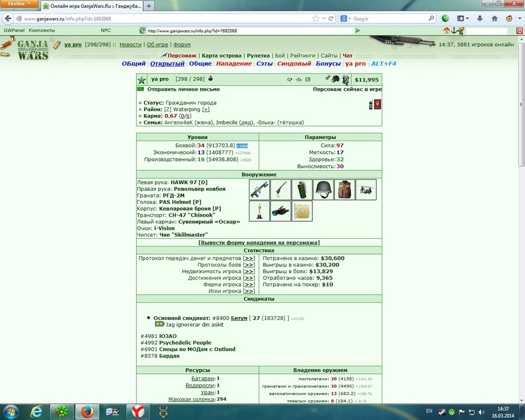Screen dimensions: 525x420
Task: Open the player achievements arrow link
Action: point(249,278)
